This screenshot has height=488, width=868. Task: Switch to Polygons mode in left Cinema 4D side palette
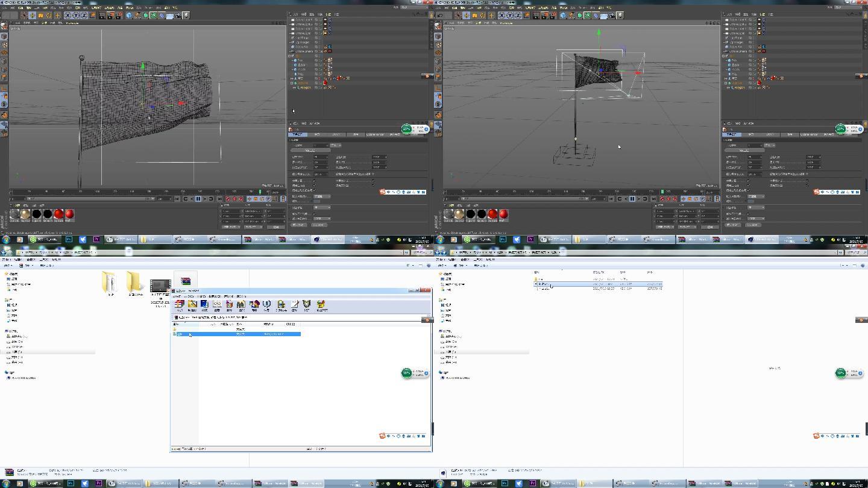(4, 77)
